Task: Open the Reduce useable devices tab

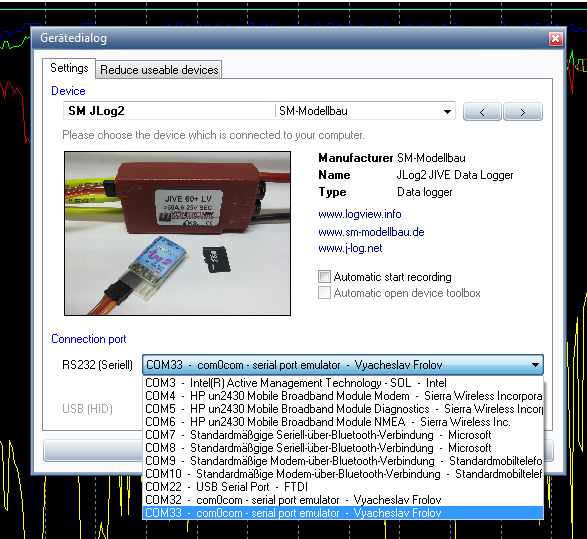Action: 159,70
